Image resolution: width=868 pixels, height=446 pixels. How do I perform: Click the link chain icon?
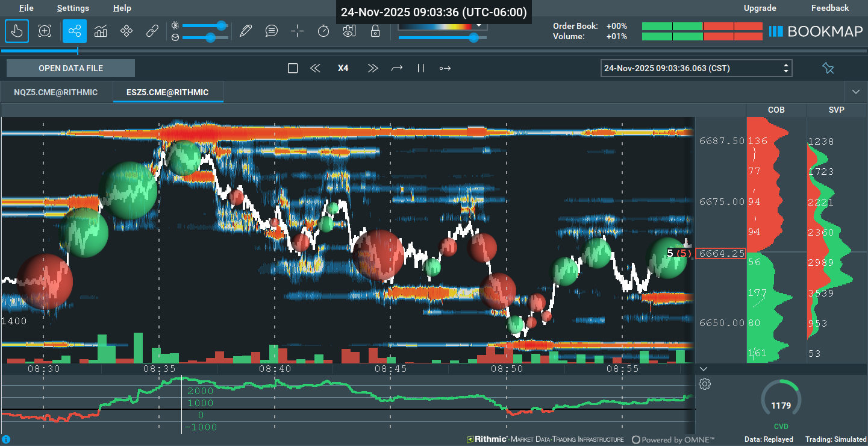(152, 31)
